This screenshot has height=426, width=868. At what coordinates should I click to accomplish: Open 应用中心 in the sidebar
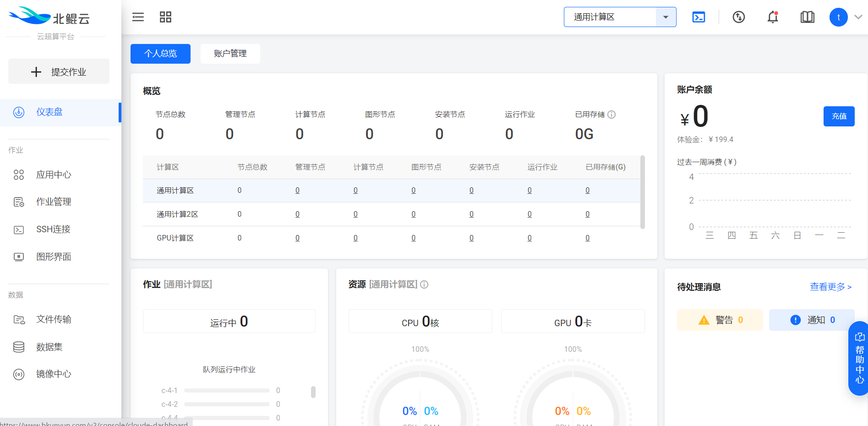pyautogui.click(x=54, y=175)
